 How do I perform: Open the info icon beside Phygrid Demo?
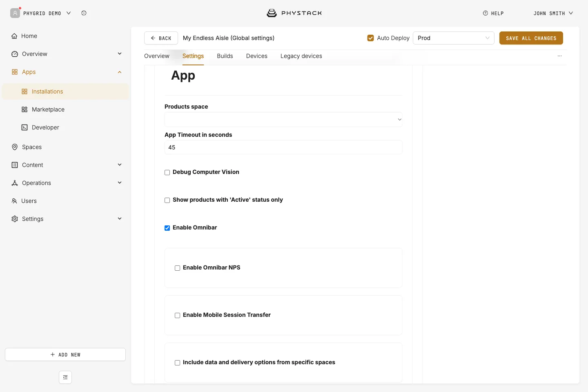pyautogui.click(x=84, y=13)
